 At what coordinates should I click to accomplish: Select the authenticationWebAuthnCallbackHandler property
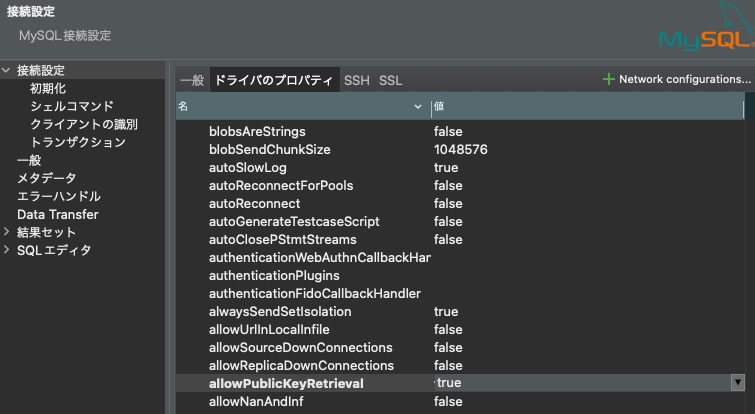coord(320,258)
